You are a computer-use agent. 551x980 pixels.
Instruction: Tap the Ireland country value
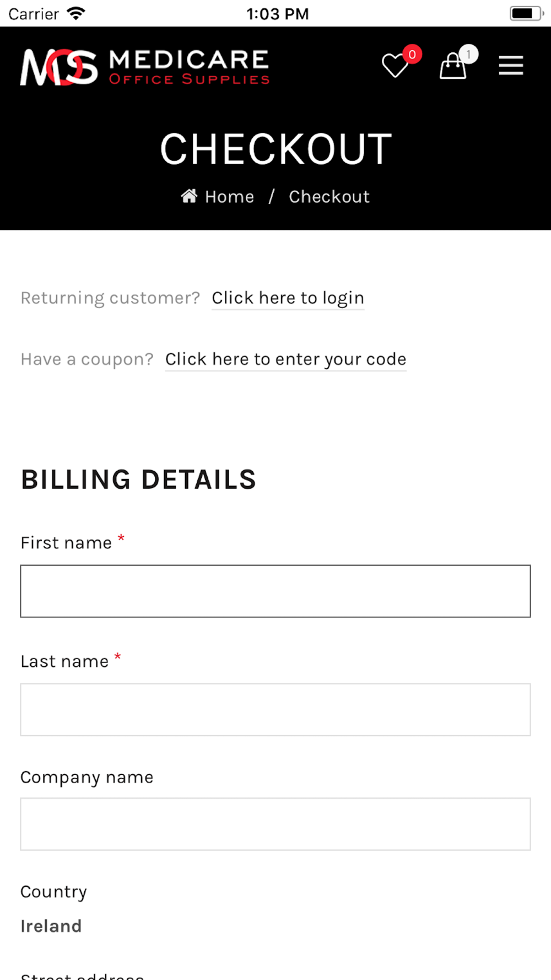tap(51, 926)
